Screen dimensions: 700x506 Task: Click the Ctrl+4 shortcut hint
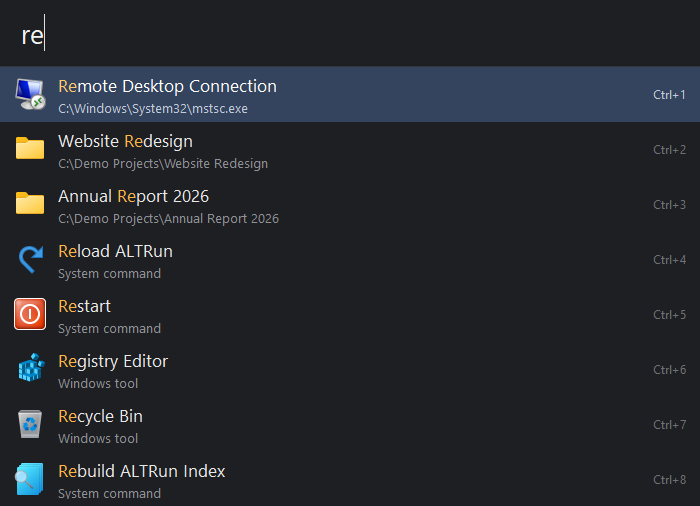pyautogui.click(x=669, y=259)
